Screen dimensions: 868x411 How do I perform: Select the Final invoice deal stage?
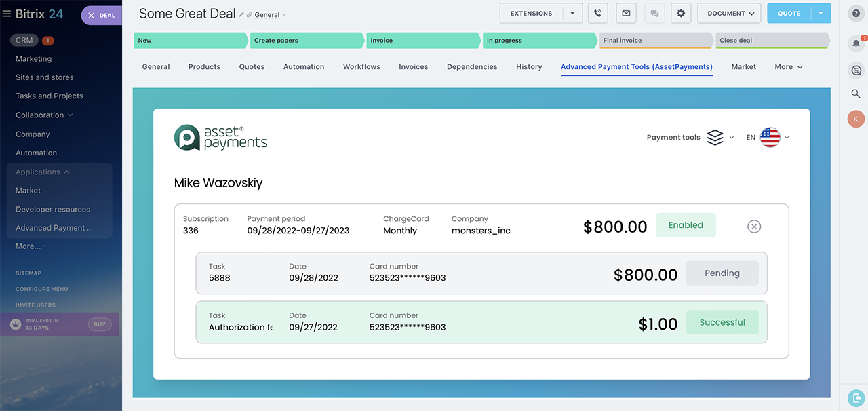point(655,41)
